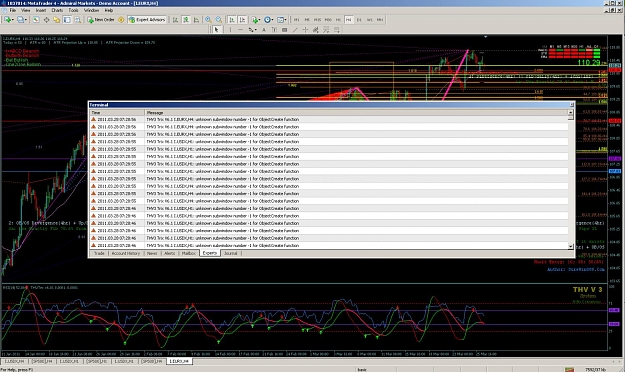This screenshot has height=372, width=625.
Task: Select the cursor arrow tool
Action: 216,30
